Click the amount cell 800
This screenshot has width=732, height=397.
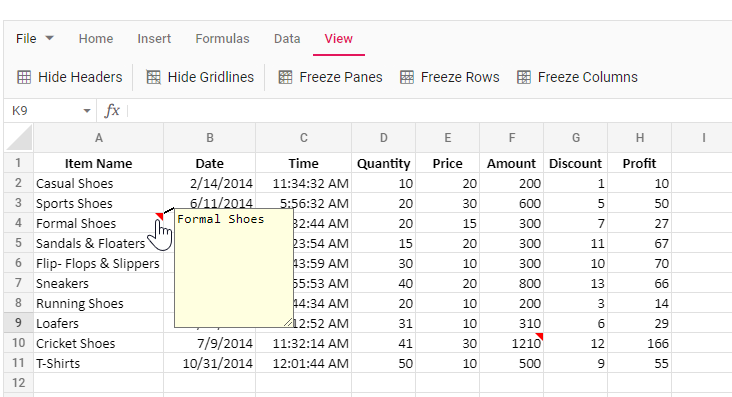(x=512, y=284)
